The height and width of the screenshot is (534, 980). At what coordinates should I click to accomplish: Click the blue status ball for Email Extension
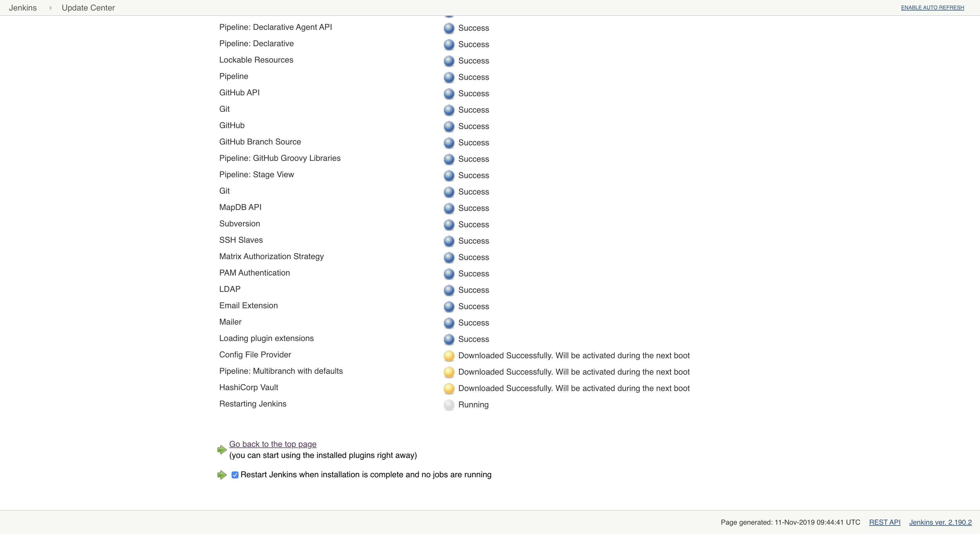point(449,306)
